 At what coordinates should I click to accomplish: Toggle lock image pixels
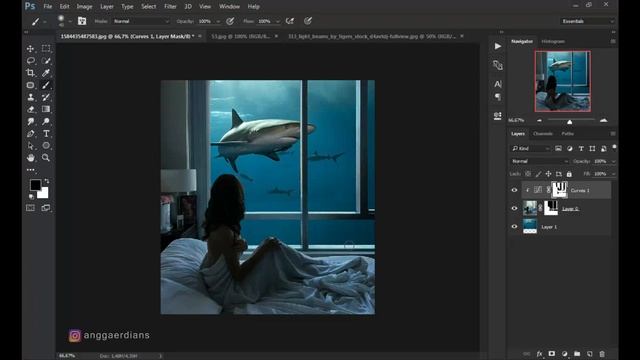click(x=538, y=174)
